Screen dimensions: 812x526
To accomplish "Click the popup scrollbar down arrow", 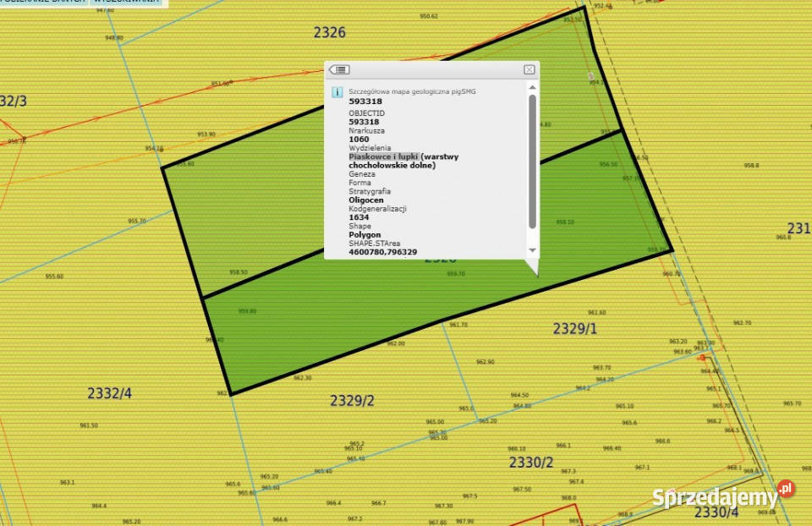I will point(532,250).
